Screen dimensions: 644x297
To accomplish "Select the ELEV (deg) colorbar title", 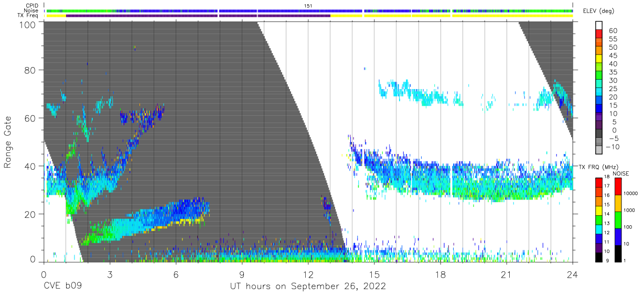I will [599, 11].
